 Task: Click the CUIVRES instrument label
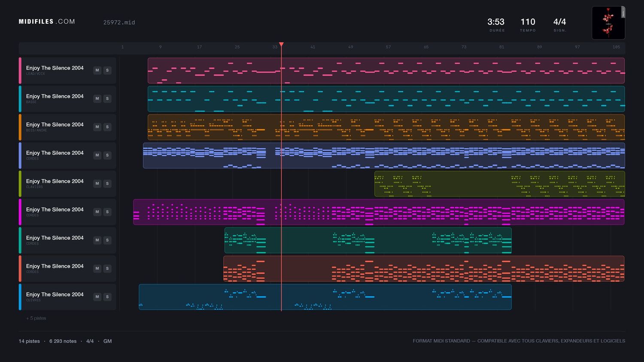[33, 300]
